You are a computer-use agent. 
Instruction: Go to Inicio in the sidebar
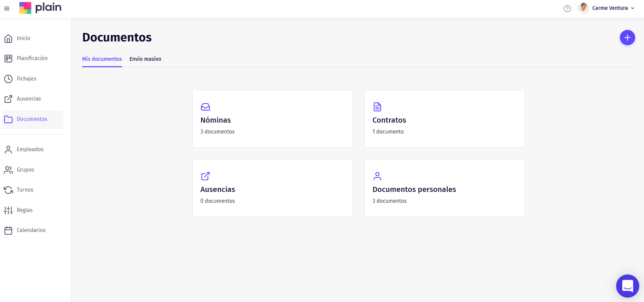click(23, 38)
